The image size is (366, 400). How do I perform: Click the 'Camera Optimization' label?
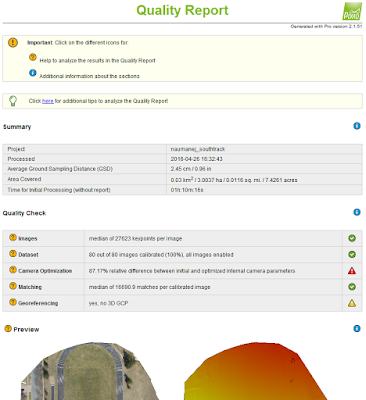45,271
